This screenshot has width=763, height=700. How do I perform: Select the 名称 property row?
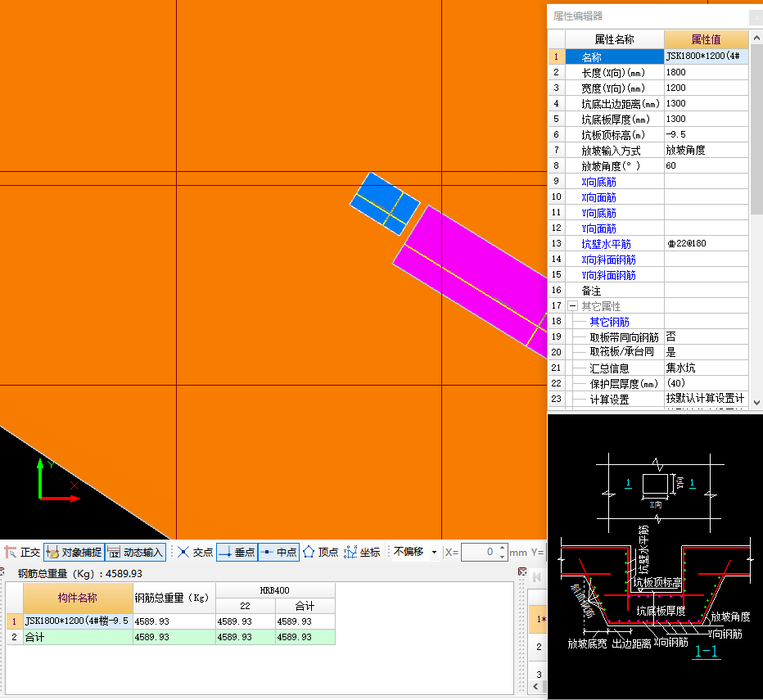point(614,57)
